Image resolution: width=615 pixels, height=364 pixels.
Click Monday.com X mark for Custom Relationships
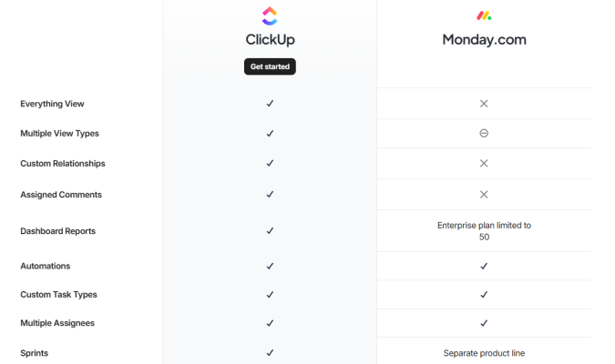484,163
